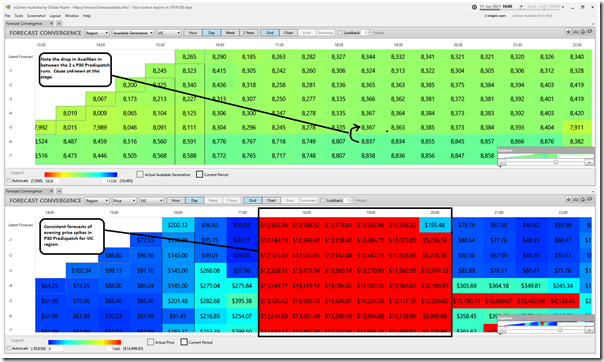Open the Price data type dropdown
Screen dimensions: 604x362
point(124,201)
